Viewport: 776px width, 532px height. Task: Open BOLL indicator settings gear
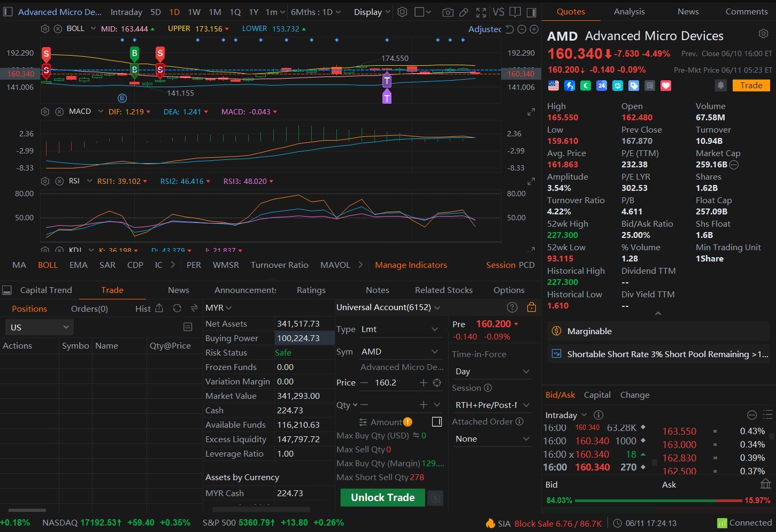pyautogui.click(x=45, y=29)
